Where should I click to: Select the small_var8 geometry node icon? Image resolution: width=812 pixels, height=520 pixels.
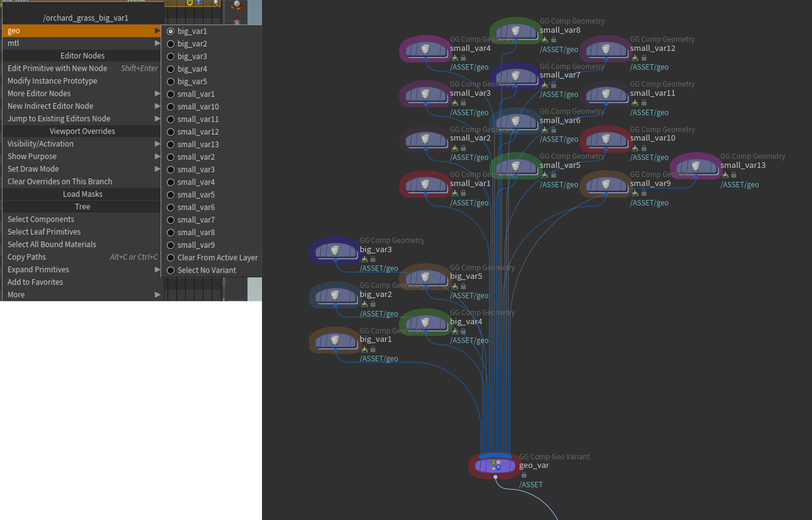pos(515,31)
